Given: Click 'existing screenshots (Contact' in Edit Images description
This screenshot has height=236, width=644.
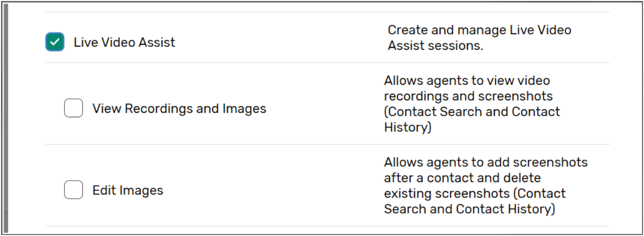Looking at the screenshot, I should (x=474, y=193).
